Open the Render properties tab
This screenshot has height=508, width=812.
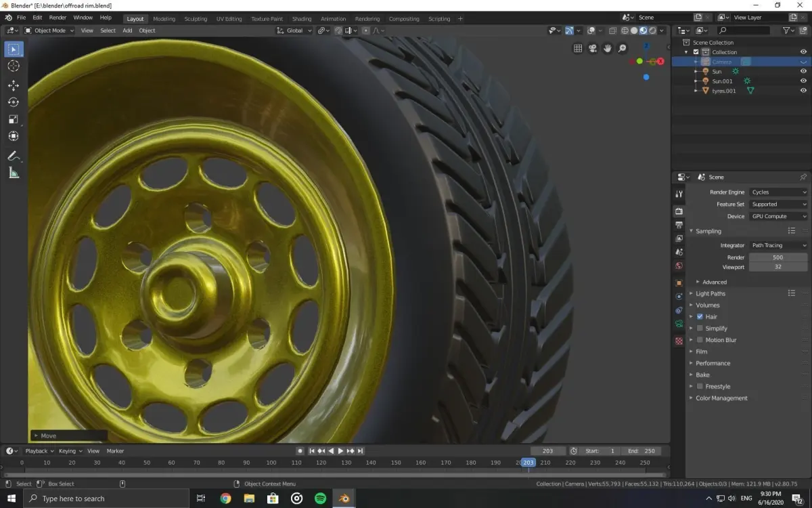(679, 211)
